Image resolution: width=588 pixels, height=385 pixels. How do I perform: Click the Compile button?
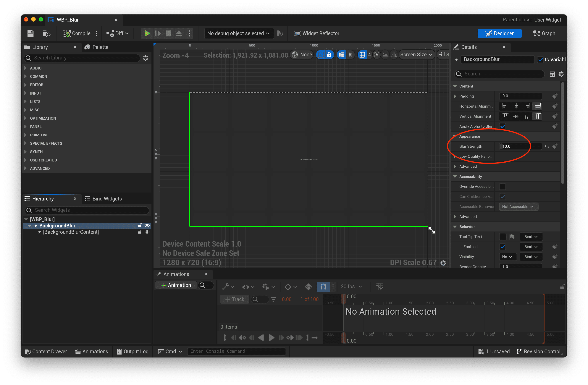coord(77,33)
